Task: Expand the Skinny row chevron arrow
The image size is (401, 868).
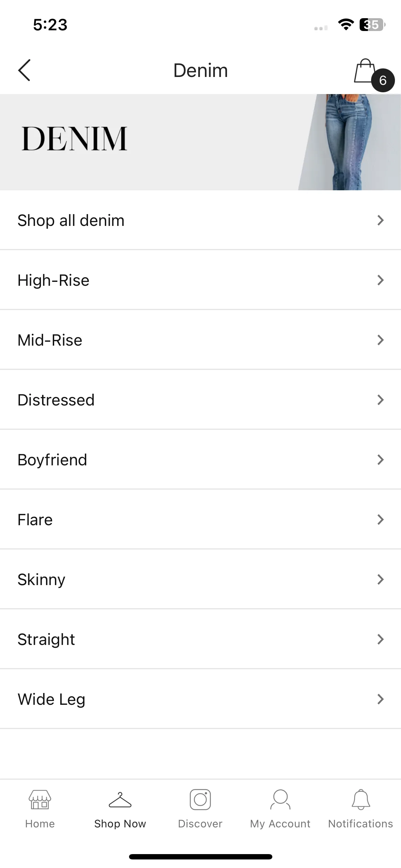Action: pos(380,579)
